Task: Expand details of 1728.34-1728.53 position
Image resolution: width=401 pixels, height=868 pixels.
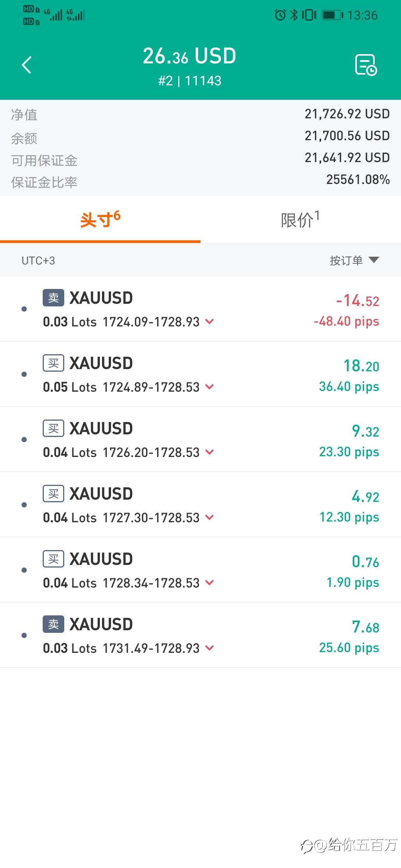Action: click(209, 583)
